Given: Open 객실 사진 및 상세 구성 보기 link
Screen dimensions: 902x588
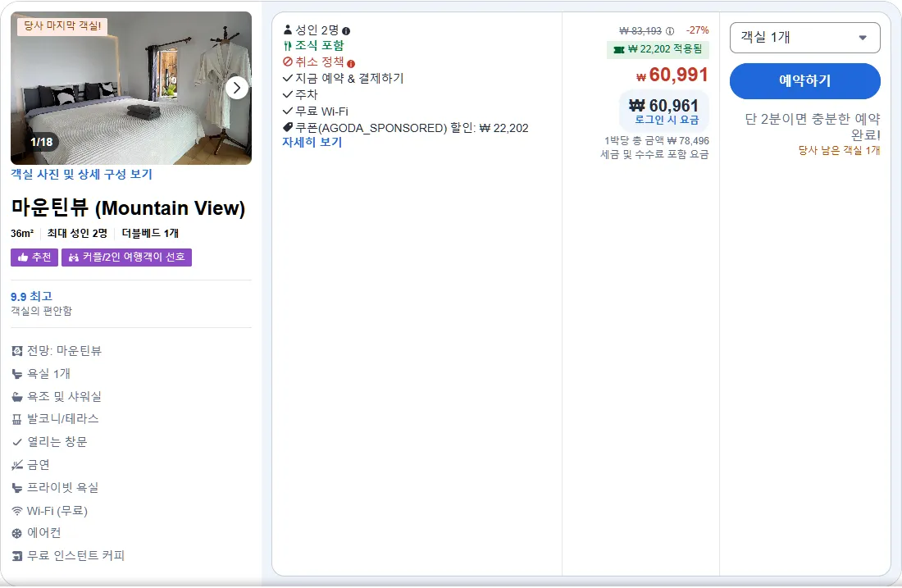Looking at the screenshot, I should (82, 175).
